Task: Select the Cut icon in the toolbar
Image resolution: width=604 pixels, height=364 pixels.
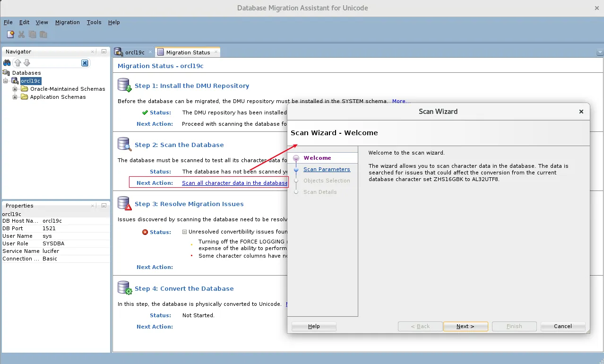Action: [x=21, y=34]
